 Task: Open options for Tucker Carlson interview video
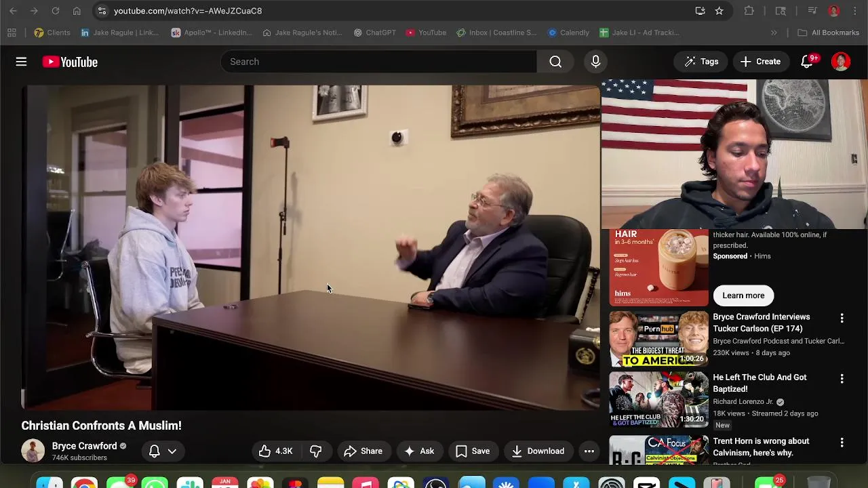coord(842,319)
